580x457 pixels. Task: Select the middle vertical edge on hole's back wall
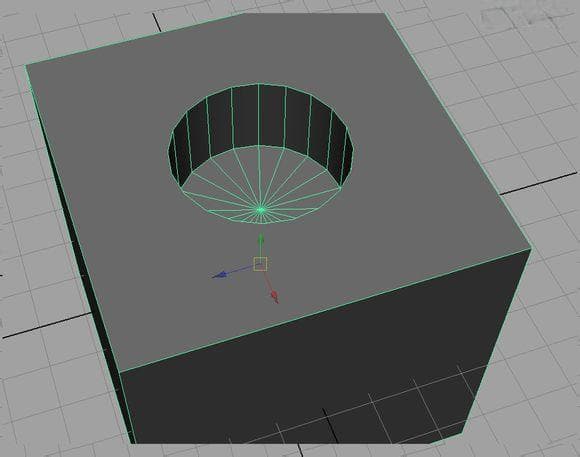coord(259,115)
